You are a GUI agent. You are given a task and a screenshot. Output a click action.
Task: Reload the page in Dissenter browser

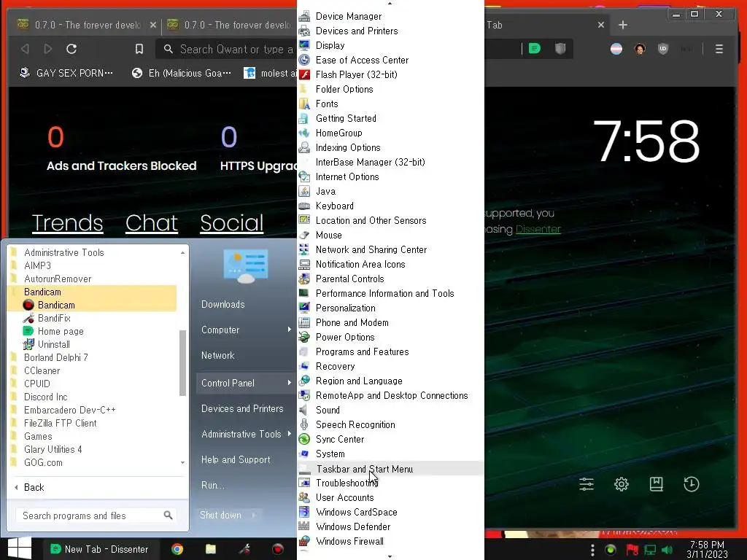71,49
